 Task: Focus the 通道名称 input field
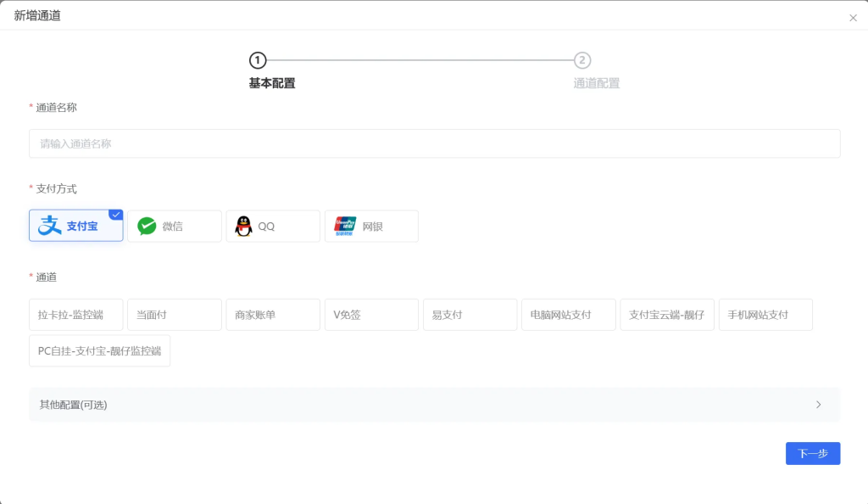click(x=434, y=143)
